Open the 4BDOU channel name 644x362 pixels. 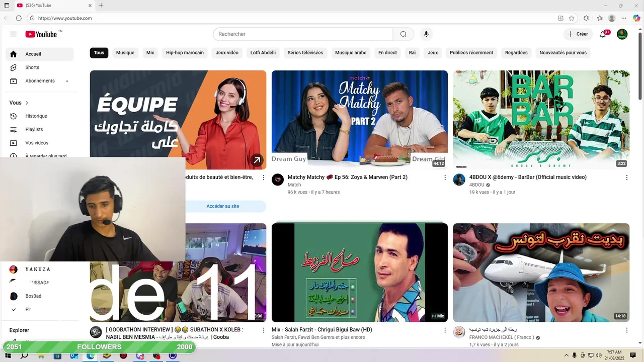tap(477, 185)
